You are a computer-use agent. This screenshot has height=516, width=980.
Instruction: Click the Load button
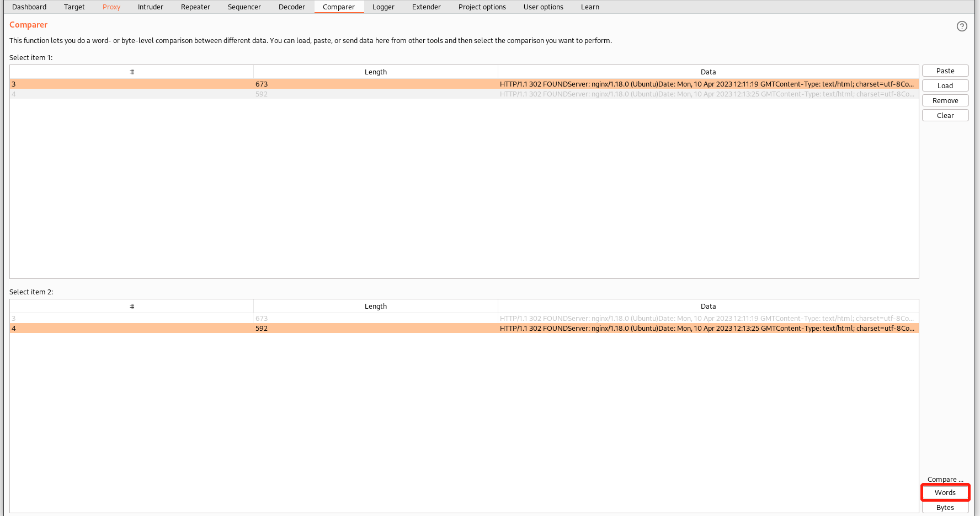click(945, 85)
